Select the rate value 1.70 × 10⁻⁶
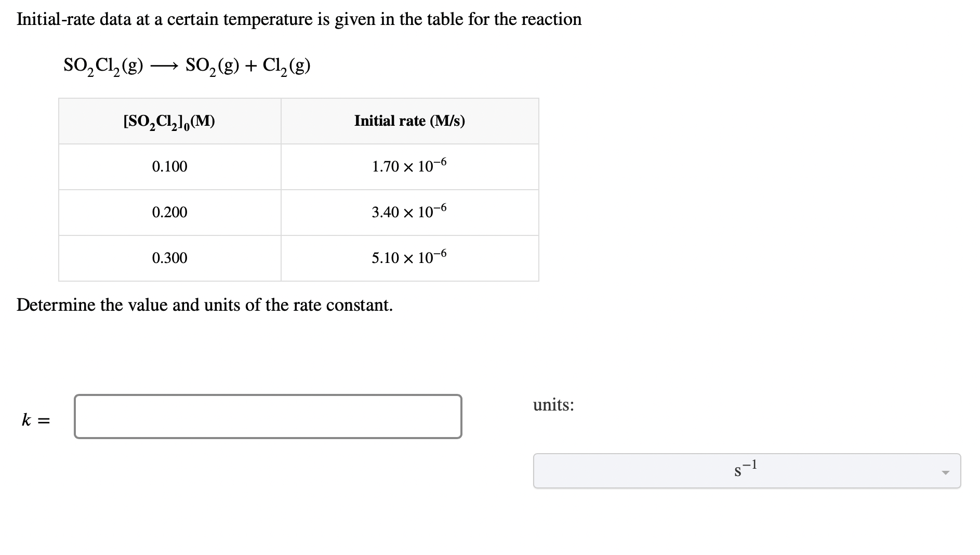Image resolution: width=980 pixels, height=555 pixels. [x=409, y=167]
